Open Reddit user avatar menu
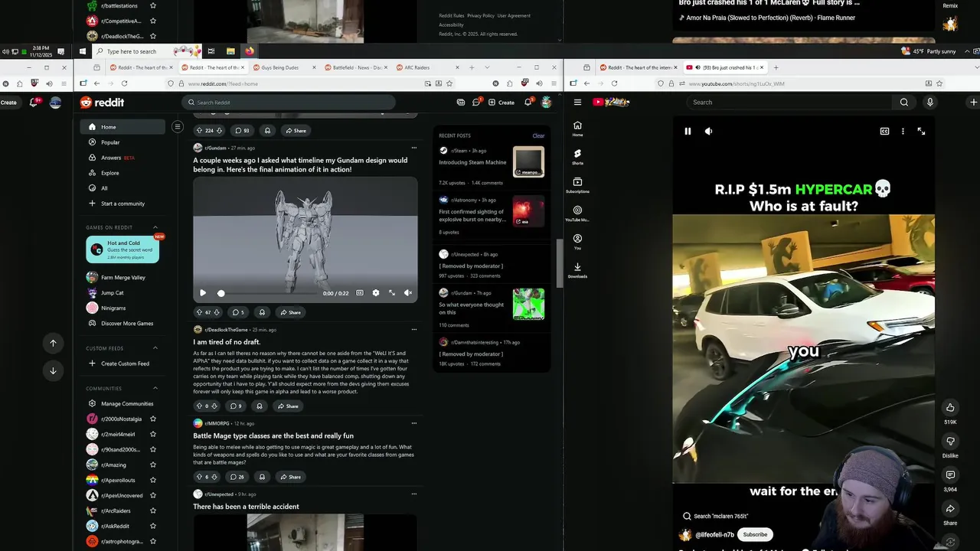 [546, 102]
